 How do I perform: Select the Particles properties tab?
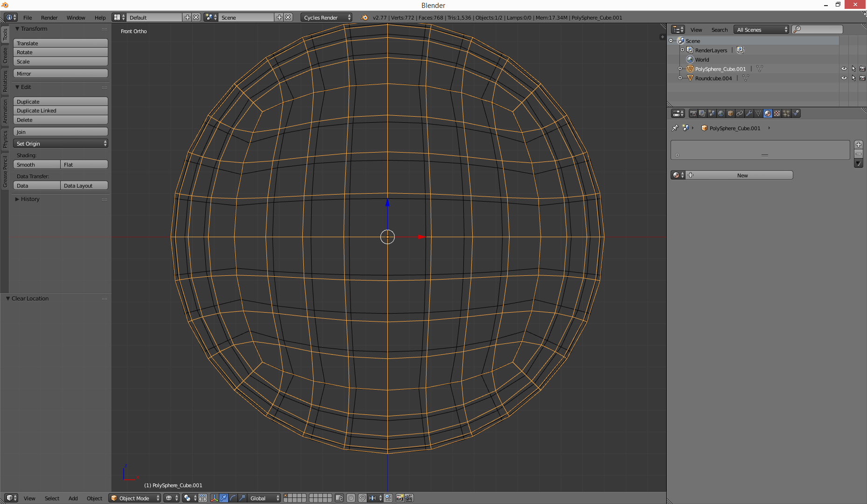pos(786,113)
